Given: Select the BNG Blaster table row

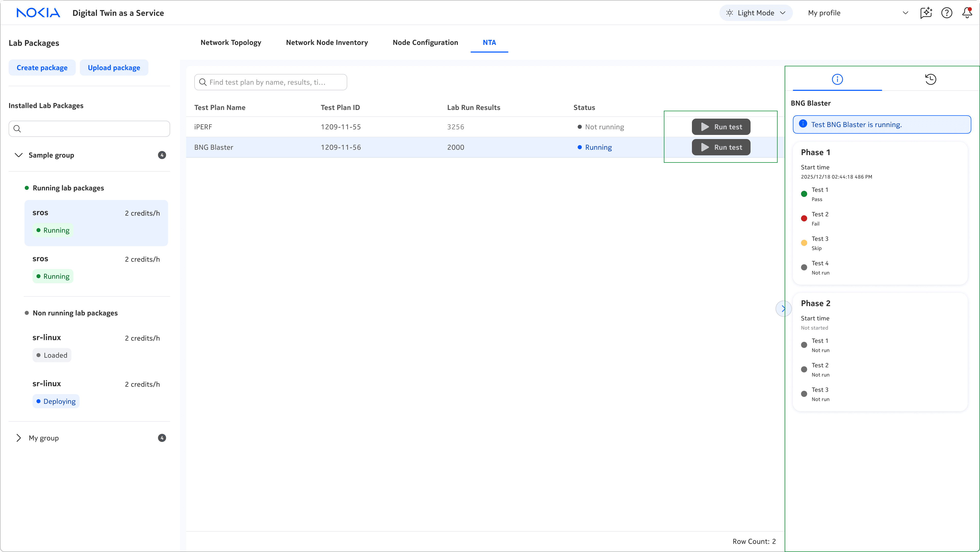Looking at the screenshot, I should 380,147.
